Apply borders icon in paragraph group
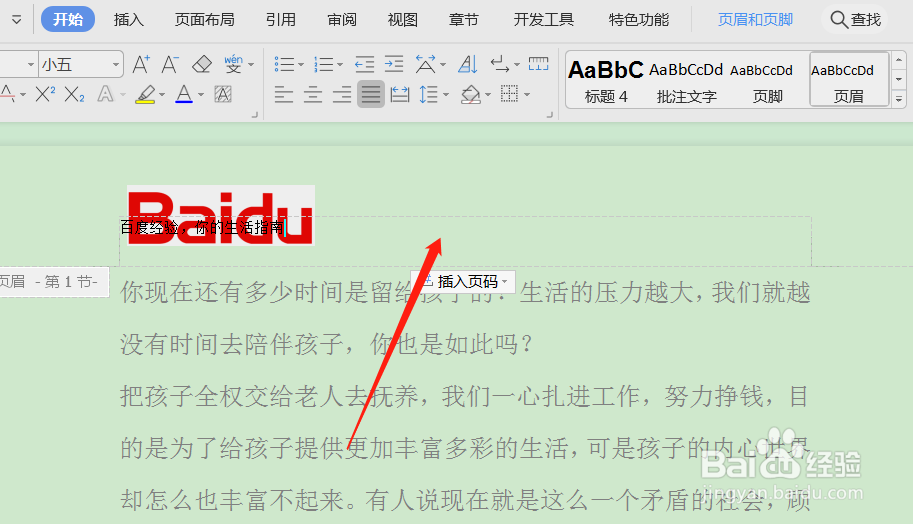Image resolution: width=913 pixels, height=524 pixels. (x=509, y=93)
